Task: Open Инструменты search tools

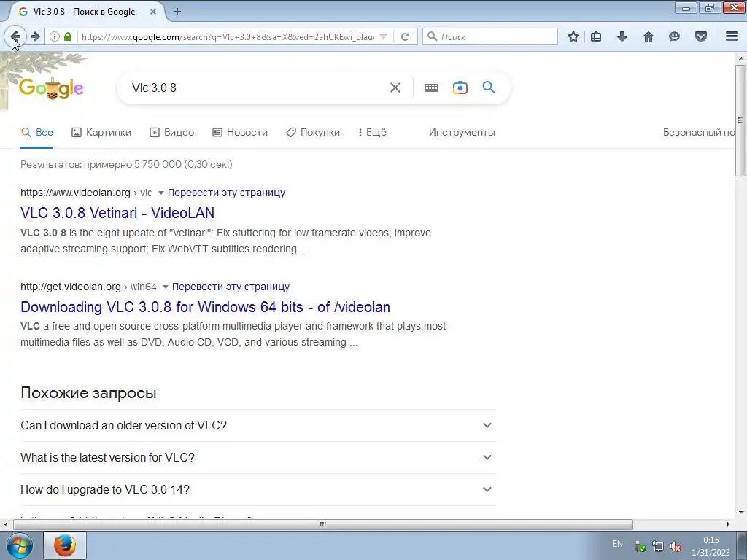Action: 462,133
